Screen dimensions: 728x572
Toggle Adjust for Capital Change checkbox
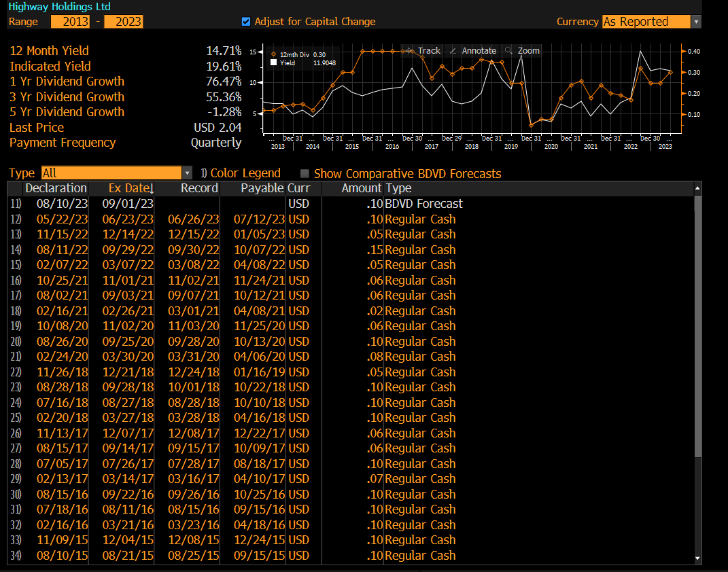coord(246,21)
